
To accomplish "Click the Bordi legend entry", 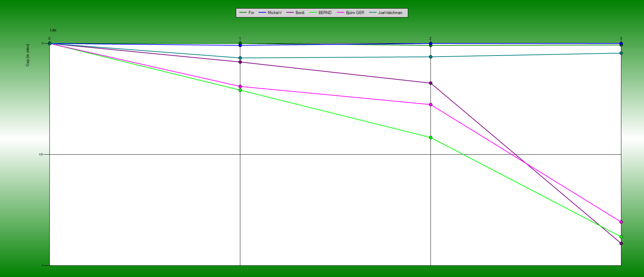I will coord(296,13).
